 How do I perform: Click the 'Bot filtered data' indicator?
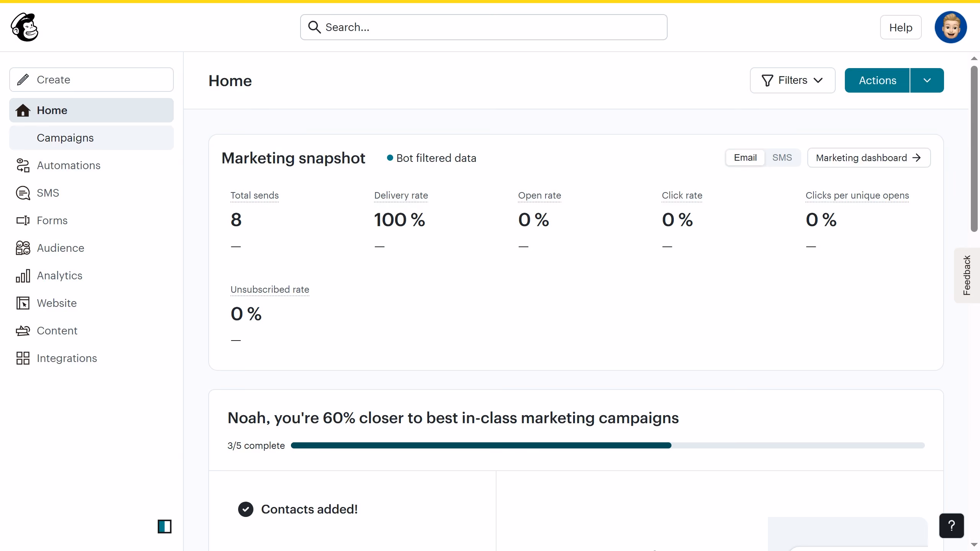click(x=431, y=158)
